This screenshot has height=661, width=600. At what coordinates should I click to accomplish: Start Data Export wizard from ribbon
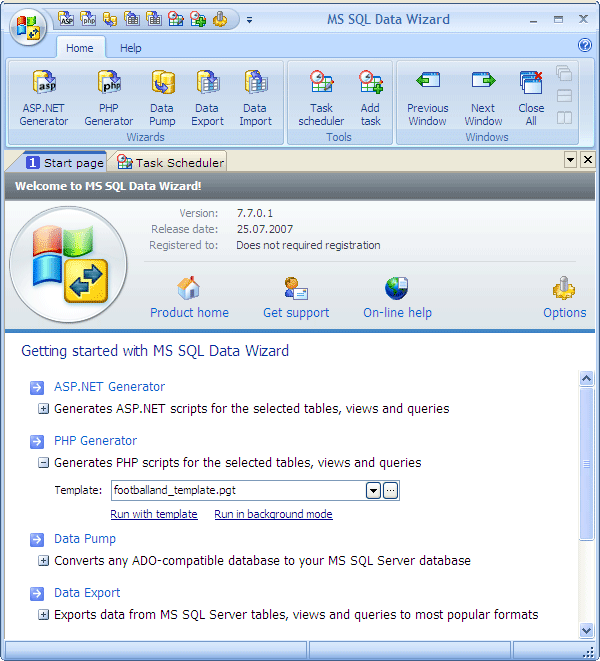pos(207,99)
